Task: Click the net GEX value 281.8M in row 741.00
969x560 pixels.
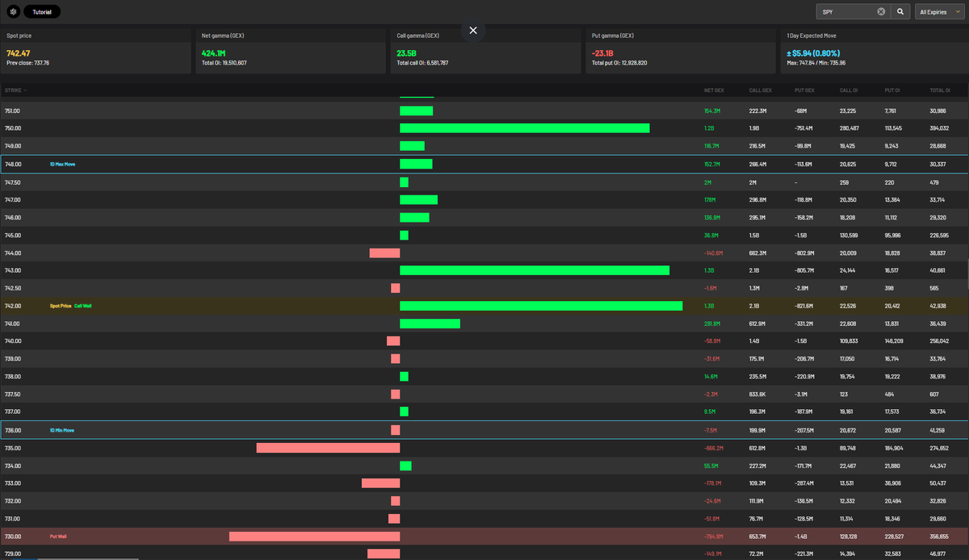Action: [711, 324]
